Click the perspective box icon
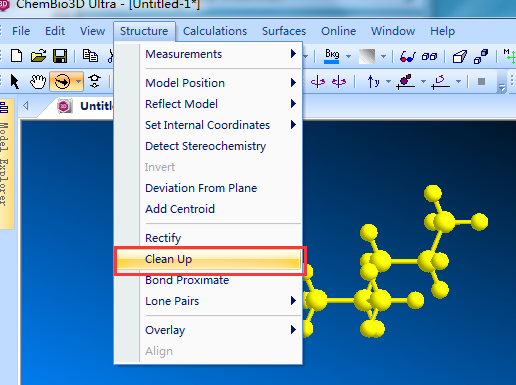This screenshot has height=385, width=516. click(459, 56)
